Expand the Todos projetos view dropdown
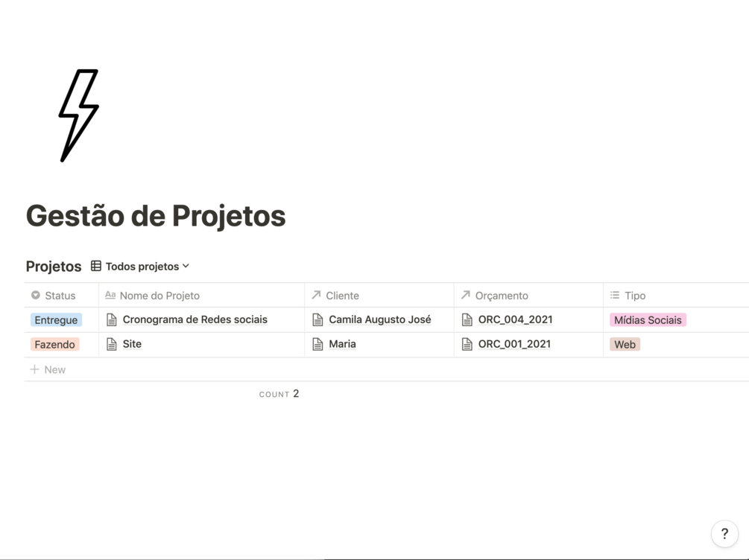Viewport: 749px width, 560px height. coord(147,266)
